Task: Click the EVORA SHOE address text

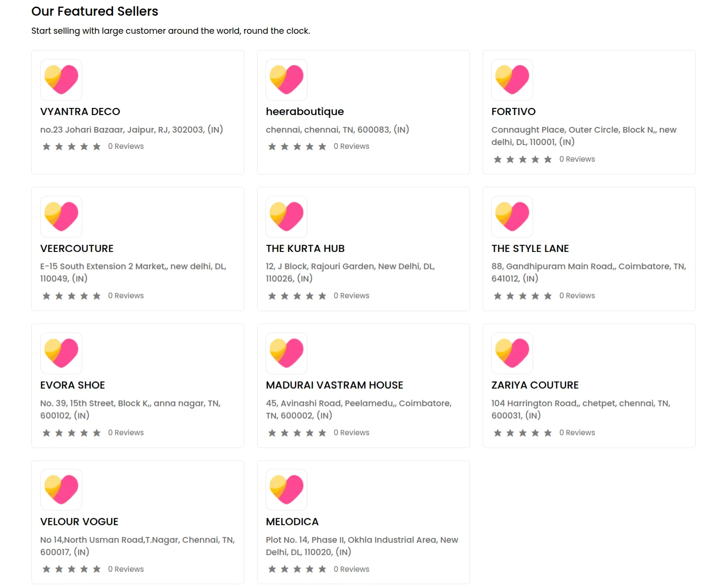Action: [x=130, y=409]
